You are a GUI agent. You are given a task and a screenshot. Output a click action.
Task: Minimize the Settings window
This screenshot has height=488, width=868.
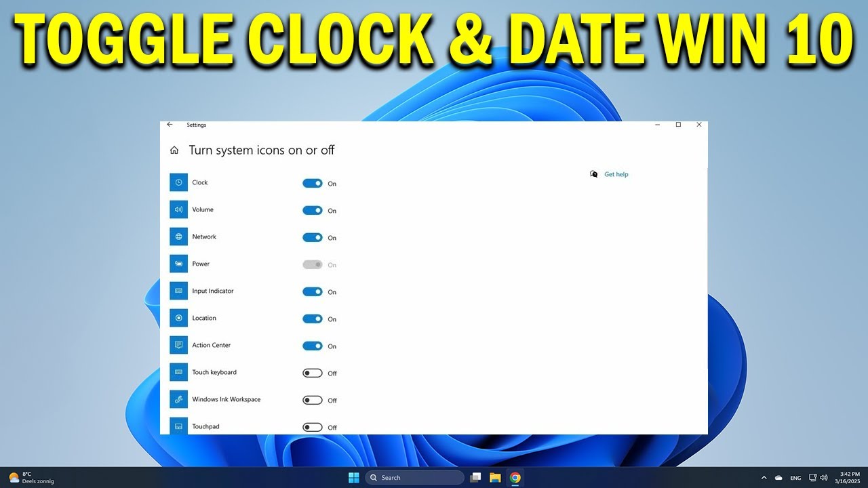tap(658, 125)
